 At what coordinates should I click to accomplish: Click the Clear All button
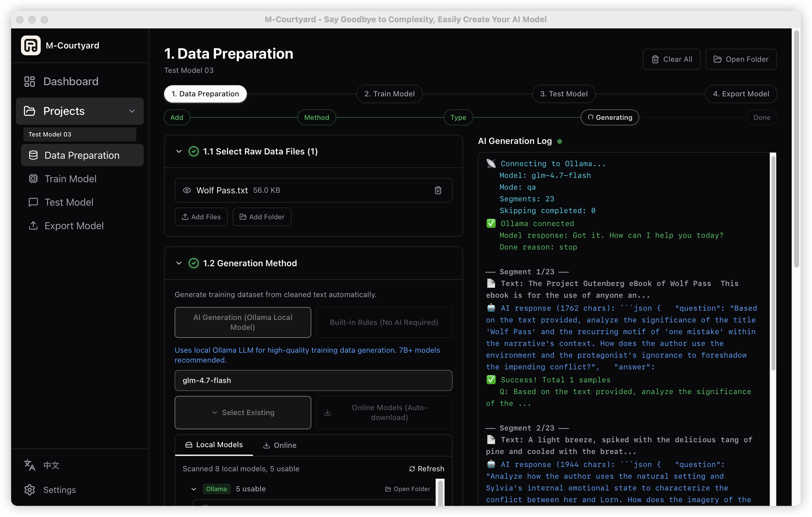click(x=671, y=59)
